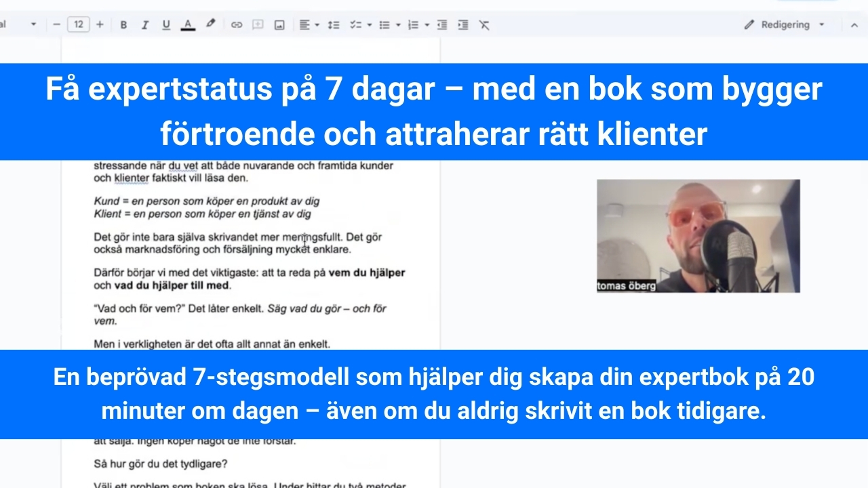
Task: Increase the paragraph indent
Action: 463,25
